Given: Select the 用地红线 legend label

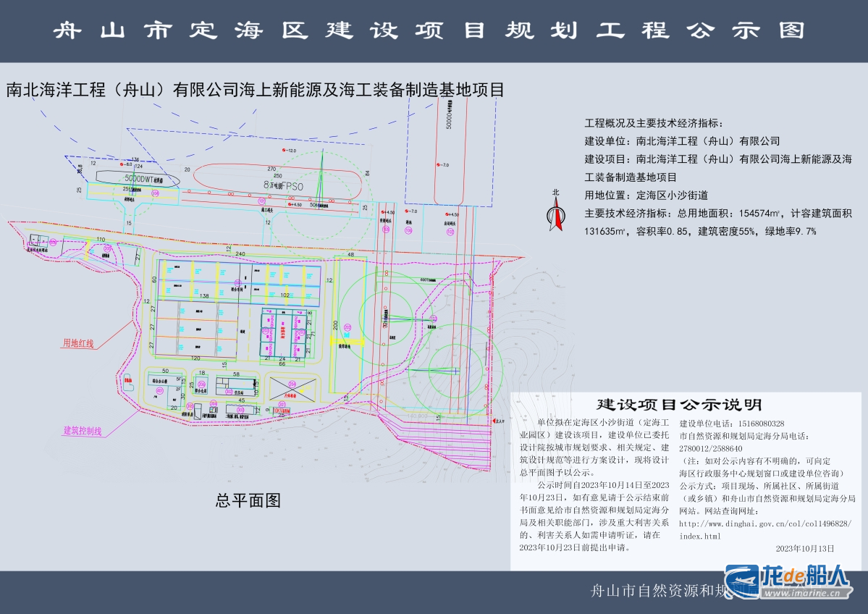Looking at the screenshot, I should click(78, 343).
